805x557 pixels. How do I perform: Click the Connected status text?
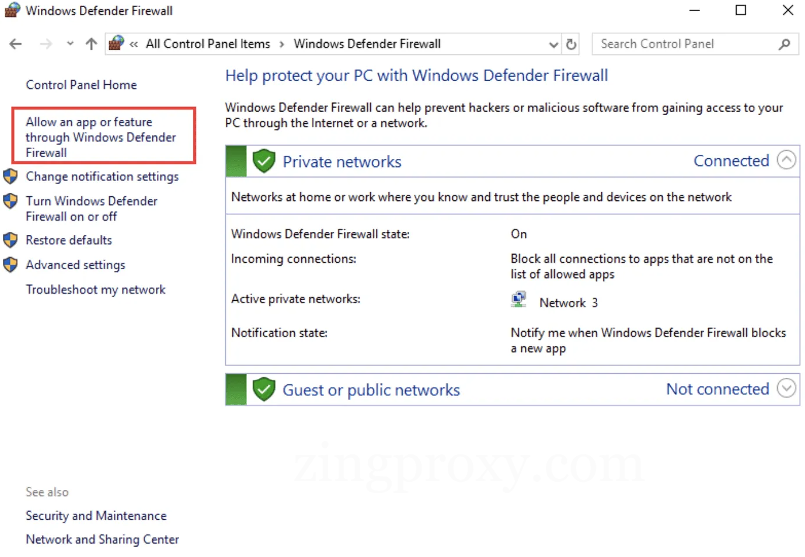coord(731,161)
